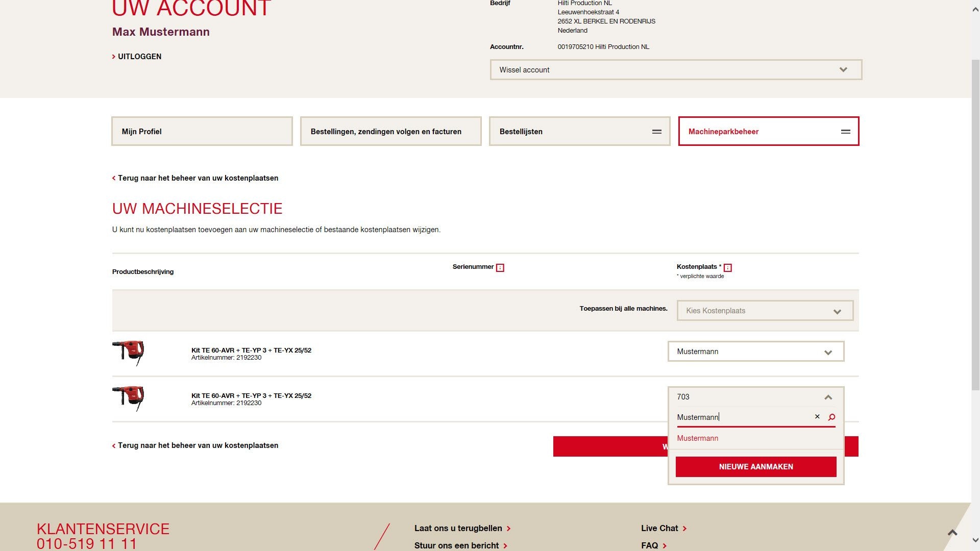The height and width of the screenshot is (551, 980).
Task: Click second TE 60-AVR drill thumbnail
Action: click(x=129, y=398)
